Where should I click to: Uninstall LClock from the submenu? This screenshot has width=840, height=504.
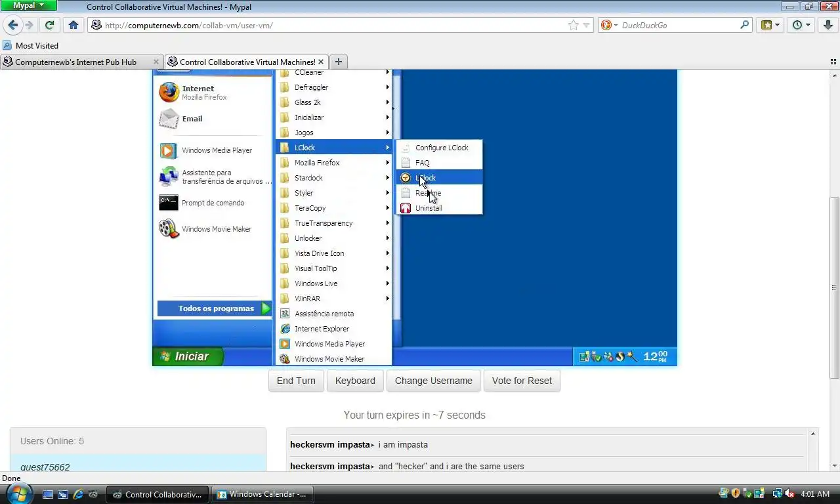[439, 208]
